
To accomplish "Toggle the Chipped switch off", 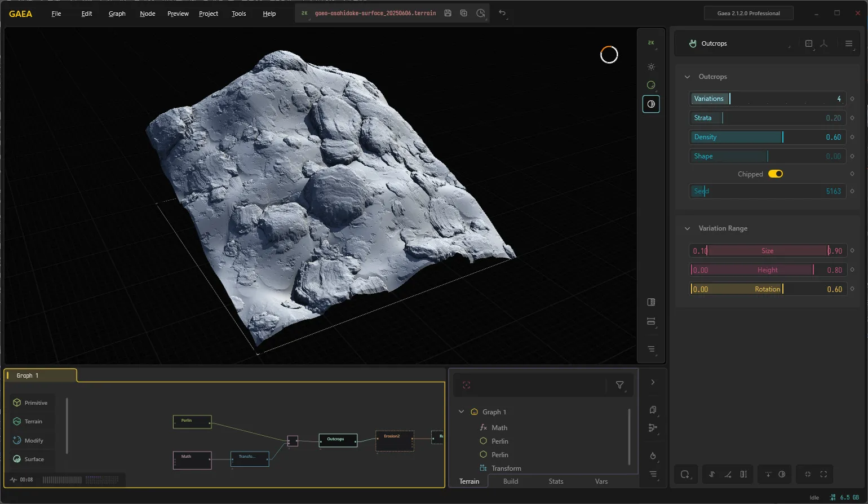I will tap(776, 174).
